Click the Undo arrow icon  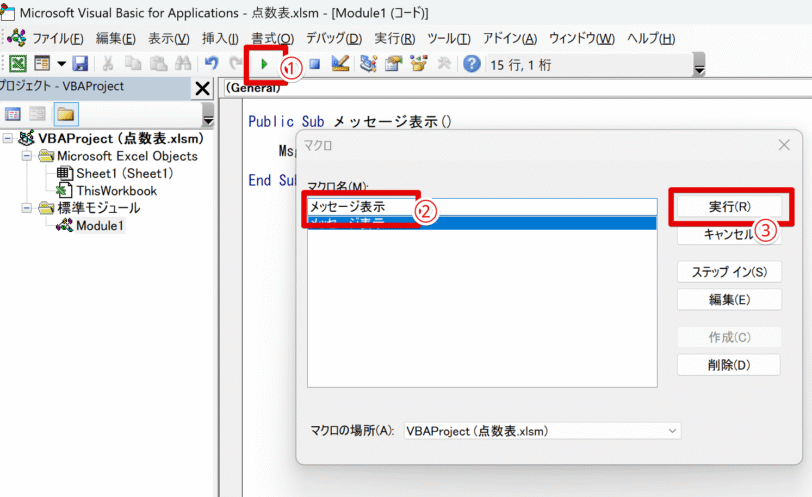(x=211, y=65)
